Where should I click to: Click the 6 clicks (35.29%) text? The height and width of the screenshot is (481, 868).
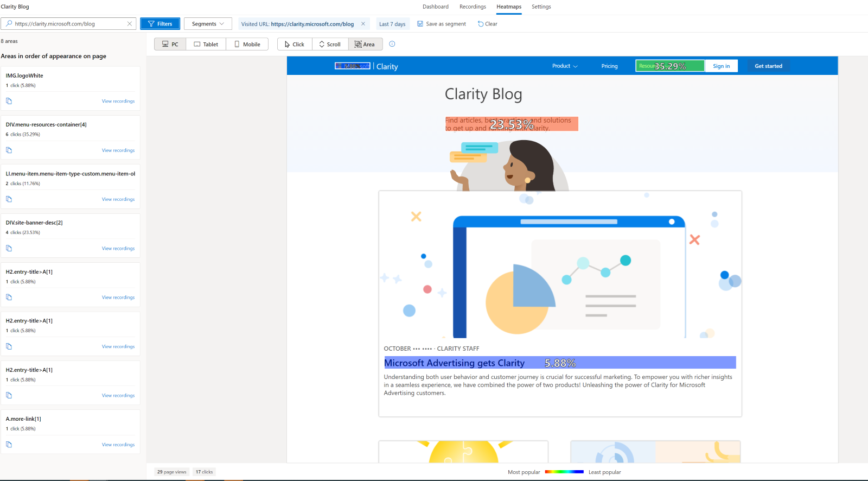pyautogui.click(x=23, y=134)
